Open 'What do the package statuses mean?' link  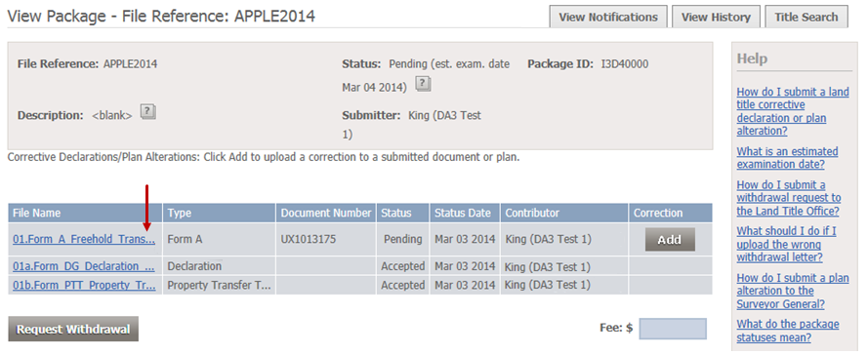point(787,331)
